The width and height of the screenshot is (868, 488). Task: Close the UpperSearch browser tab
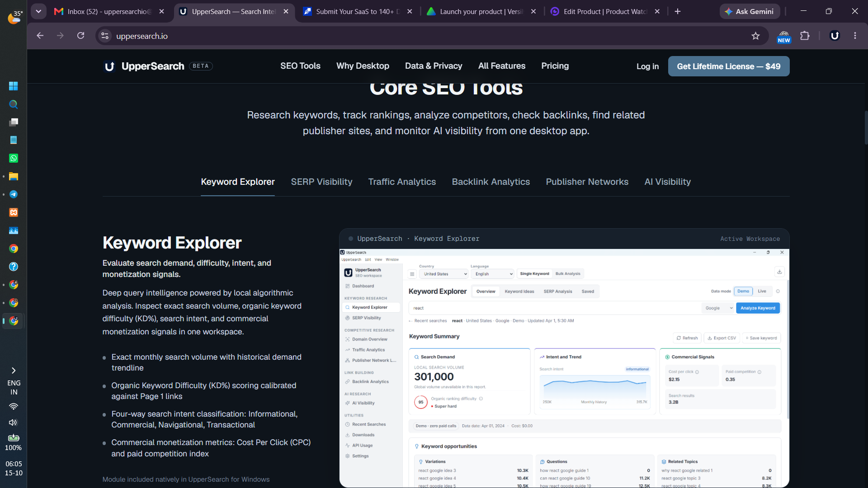tap(286, 11)
